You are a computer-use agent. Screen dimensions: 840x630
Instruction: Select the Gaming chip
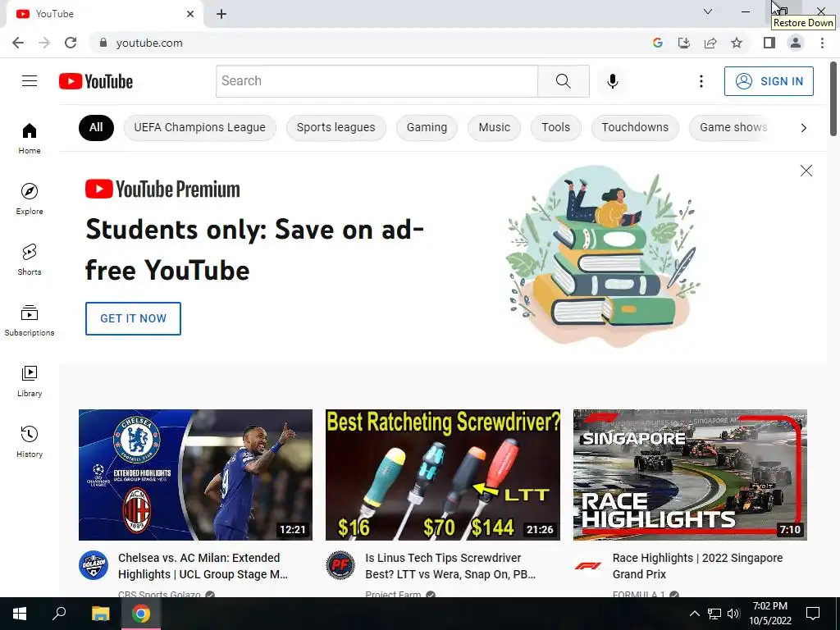pyautogui.click(x=427, y=127)
